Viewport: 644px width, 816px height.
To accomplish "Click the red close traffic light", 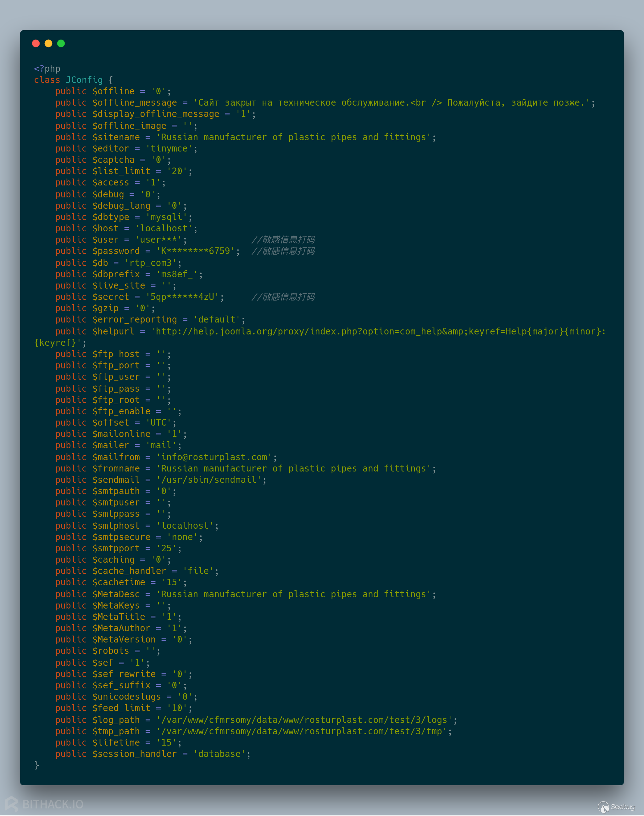I will tap(36, 43).
